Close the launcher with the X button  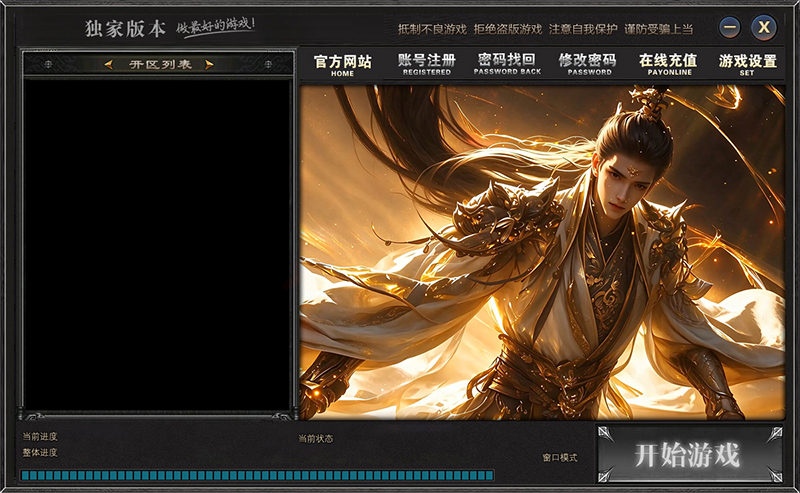click(764, 27)
